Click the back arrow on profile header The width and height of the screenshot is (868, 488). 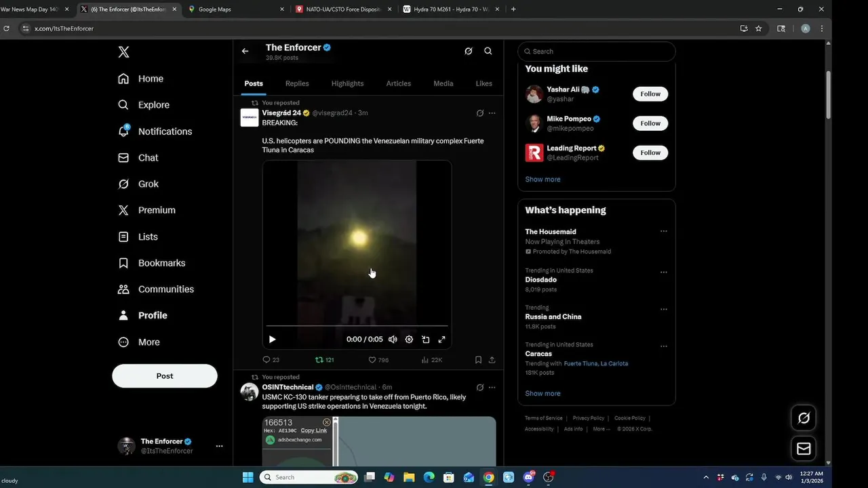click(x=245, y=51)
